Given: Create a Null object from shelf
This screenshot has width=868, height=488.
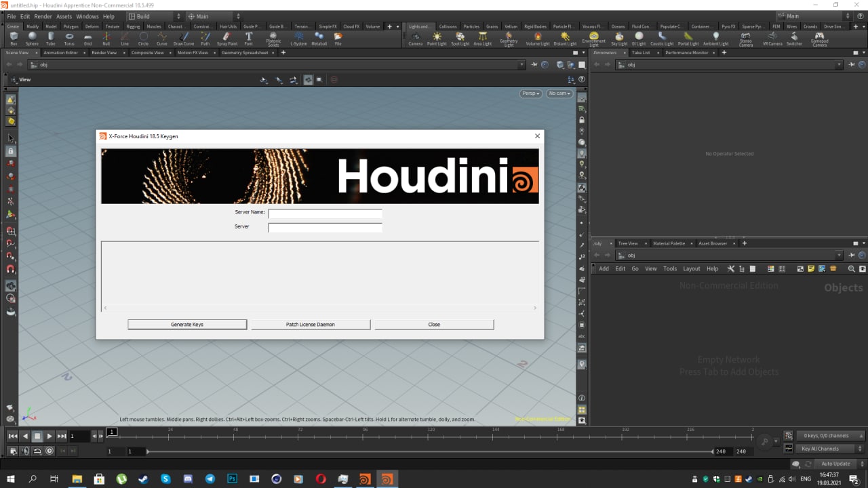Looking at the screenshot, I should (x=106, y=39).
